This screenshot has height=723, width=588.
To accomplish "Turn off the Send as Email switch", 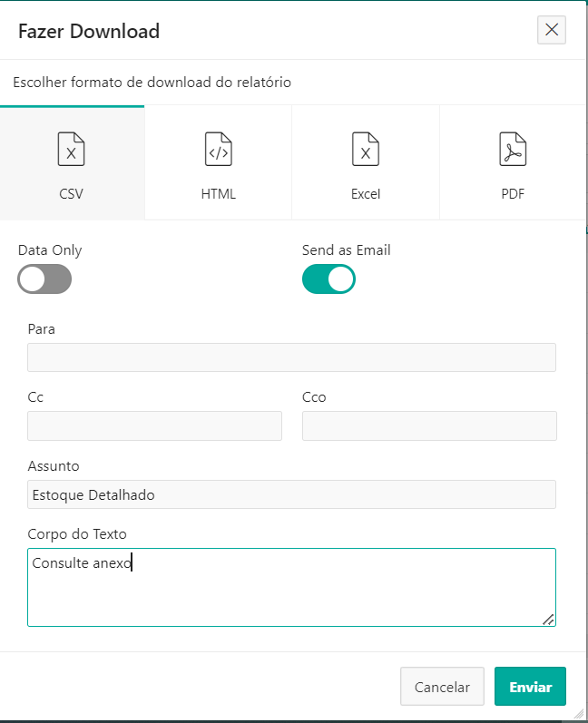I will tap(328, 279).
